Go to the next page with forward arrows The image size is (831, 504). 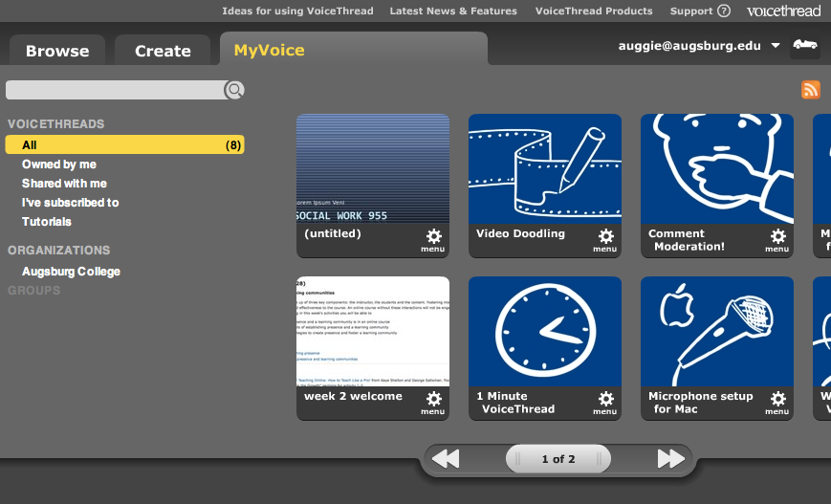(671, 459)
